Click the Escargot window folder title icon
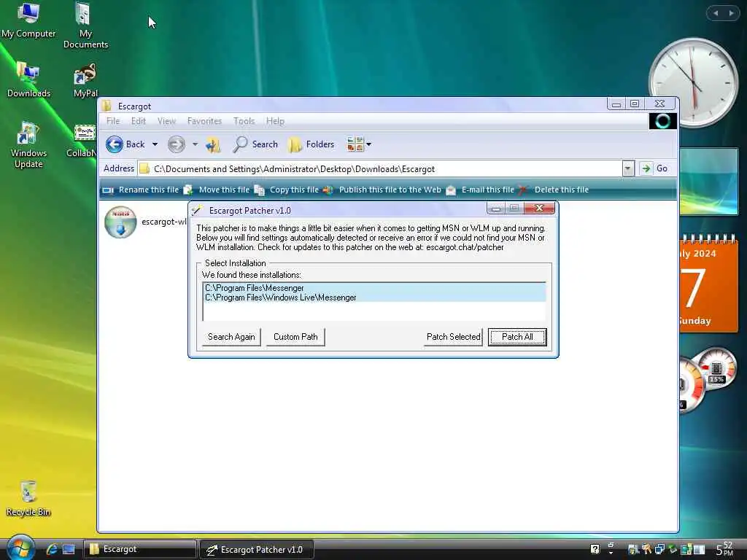This screenshot has width=747, height=560. point(107,106)
